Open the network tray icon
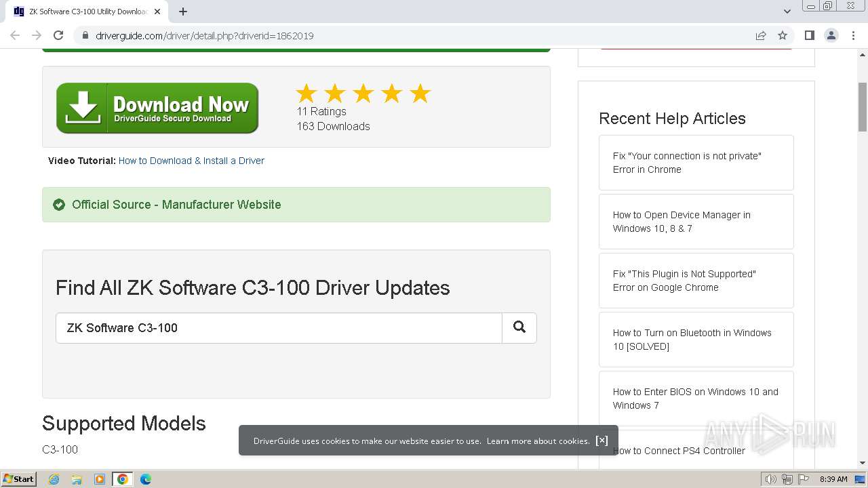This screenshot has height=488, width=868. (787, 479)
